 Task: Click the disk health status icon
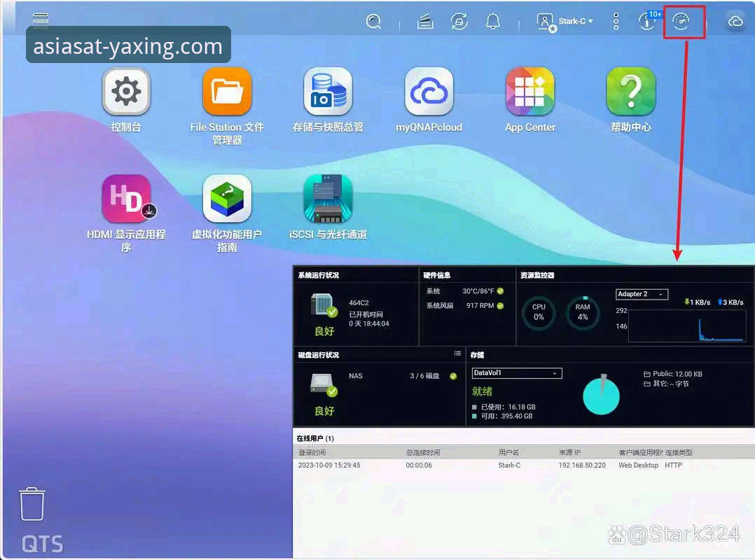point(324,385)
